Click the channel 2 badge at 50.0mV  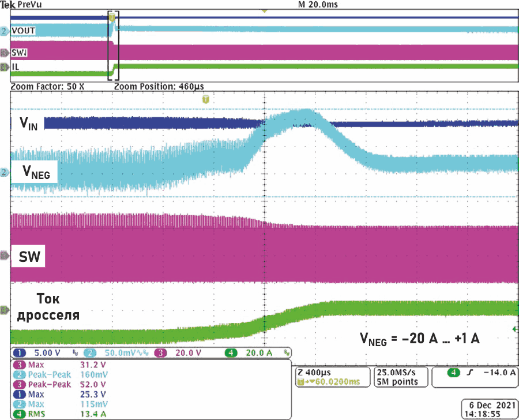90,352
